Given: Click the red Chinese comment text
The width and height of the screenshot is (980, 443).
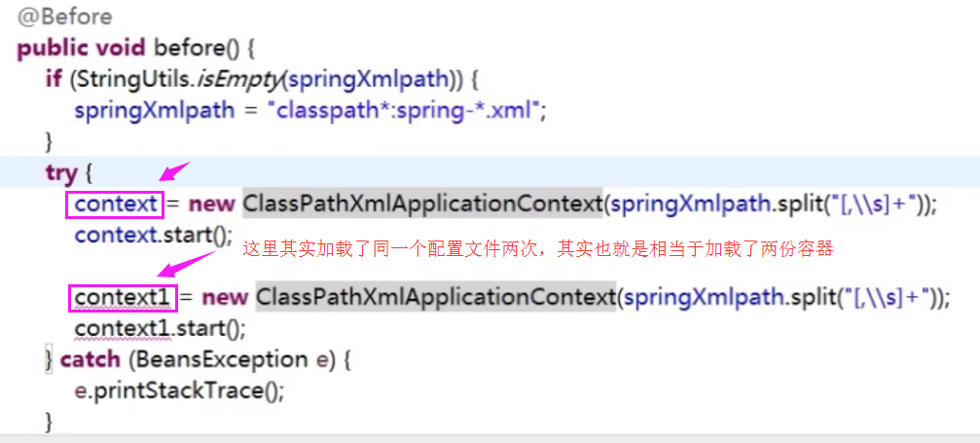Looking at the screenshot, I should pyautogui.click(x=537, y=249).
